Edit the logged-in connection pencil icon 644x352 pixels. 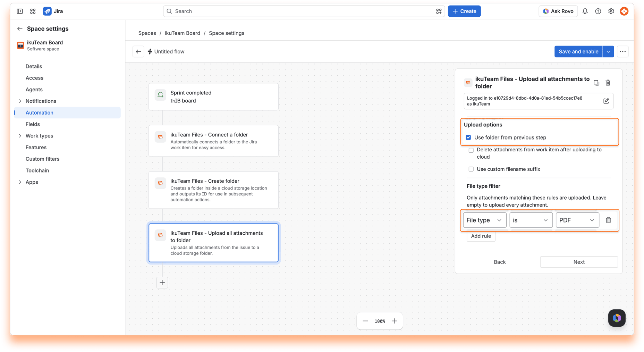tap(606, 101)
